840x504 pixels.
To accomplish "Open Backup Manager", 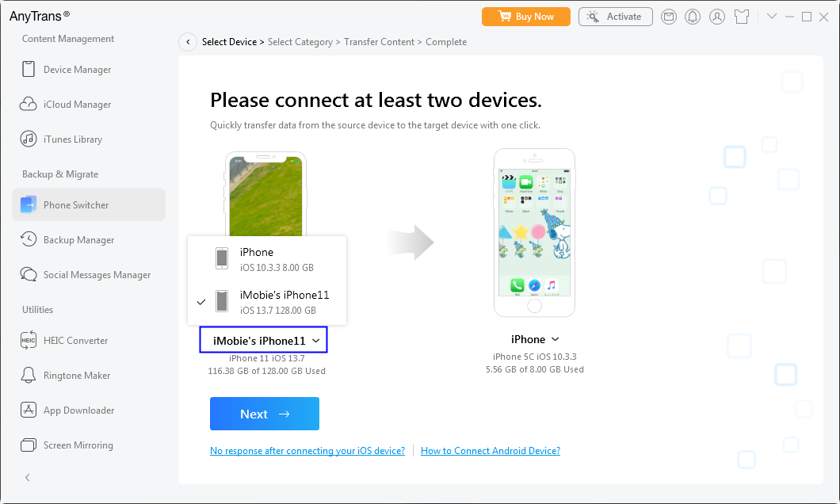I will [x=89, y=240].
